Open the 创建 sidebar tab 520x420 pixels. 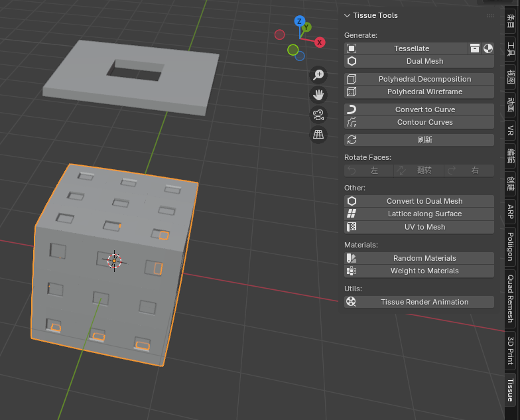[511, 183]
